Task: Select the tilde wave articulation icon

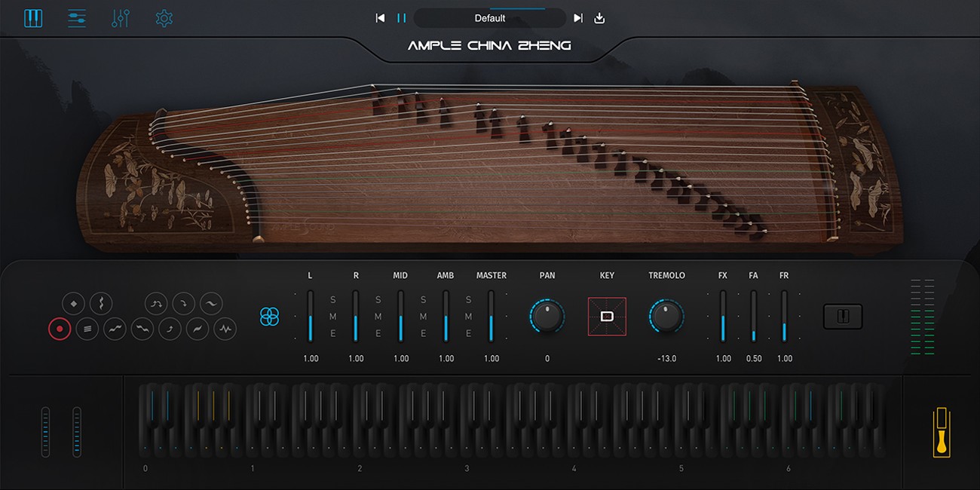Action: pyautogui.click(x=211, y=304)
